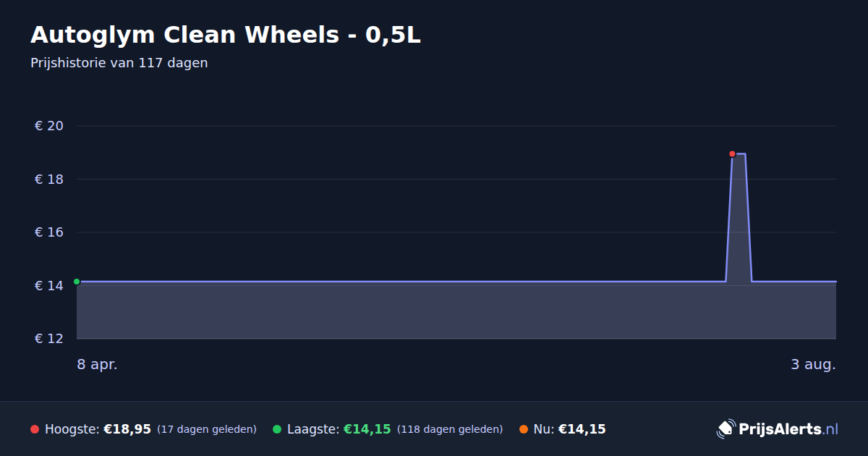868x456 pixels.
Task: Click the '17 dagen geleden' note
Action: (x=207, y=429)
